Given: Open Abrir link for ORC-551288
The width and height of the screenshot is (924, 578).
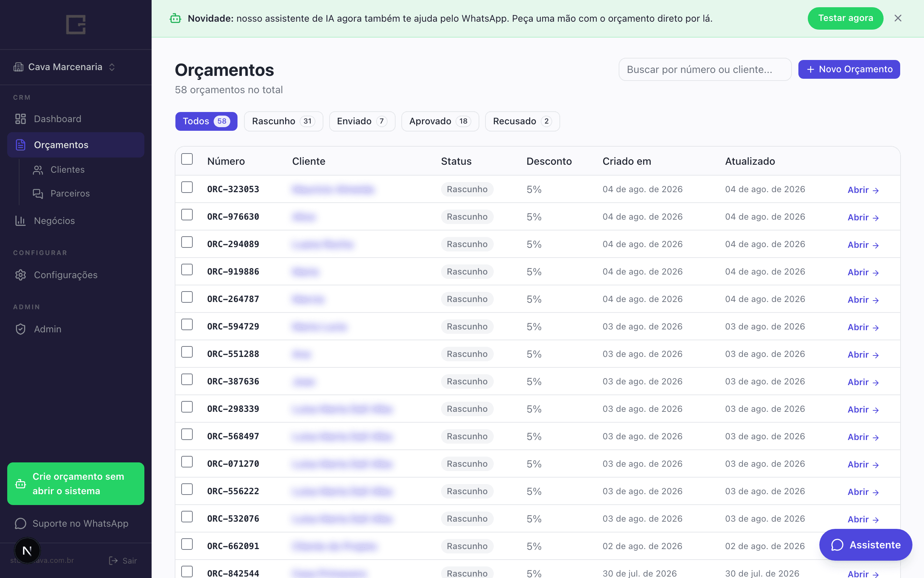Looking at the screenshot, I should pyautogui.click(x=863, y=354).
